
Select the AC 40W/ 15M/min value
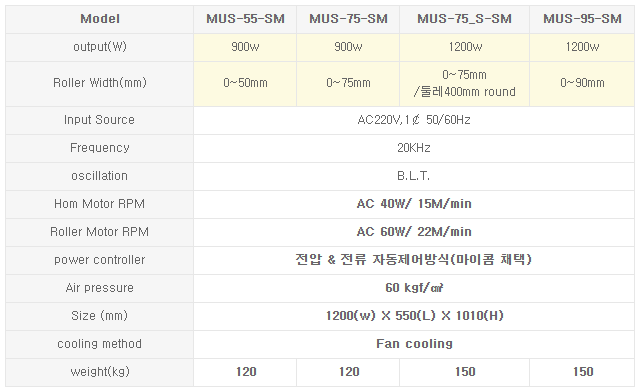pyautogui.click(x=414, y=204)
